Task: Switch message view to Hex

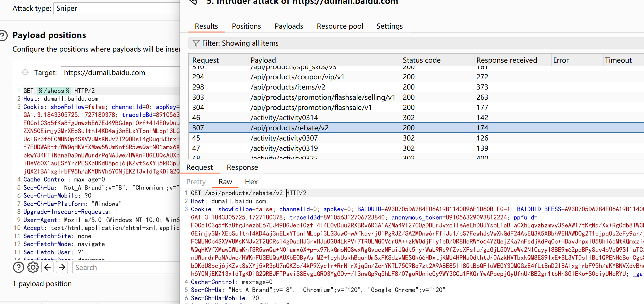Action: (x=251, y=182)
